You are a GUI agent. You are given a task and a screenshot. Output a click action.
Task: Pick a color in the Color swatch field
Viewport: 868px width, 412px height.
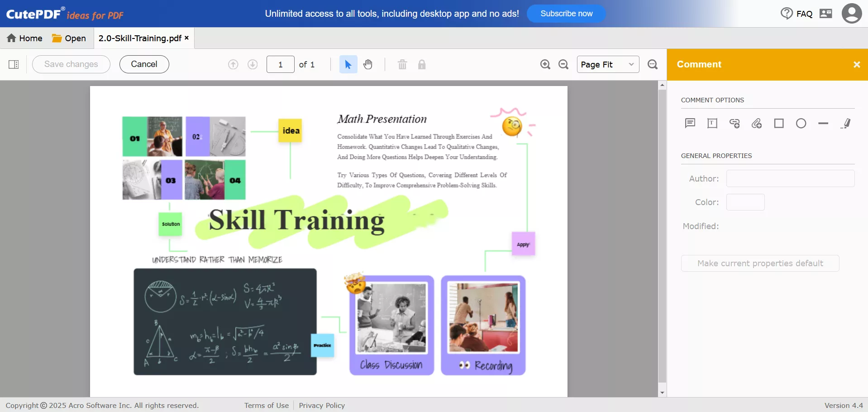click(745, 202)
